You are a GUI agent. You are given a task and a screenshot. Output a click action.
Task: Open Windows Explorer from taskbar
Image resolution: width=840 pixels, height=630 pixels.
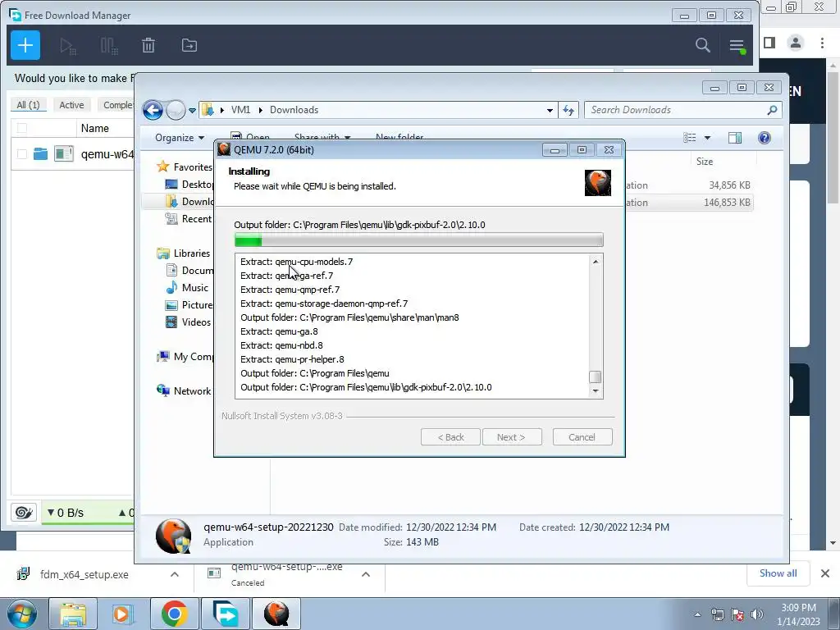click(x=73, y=614)
